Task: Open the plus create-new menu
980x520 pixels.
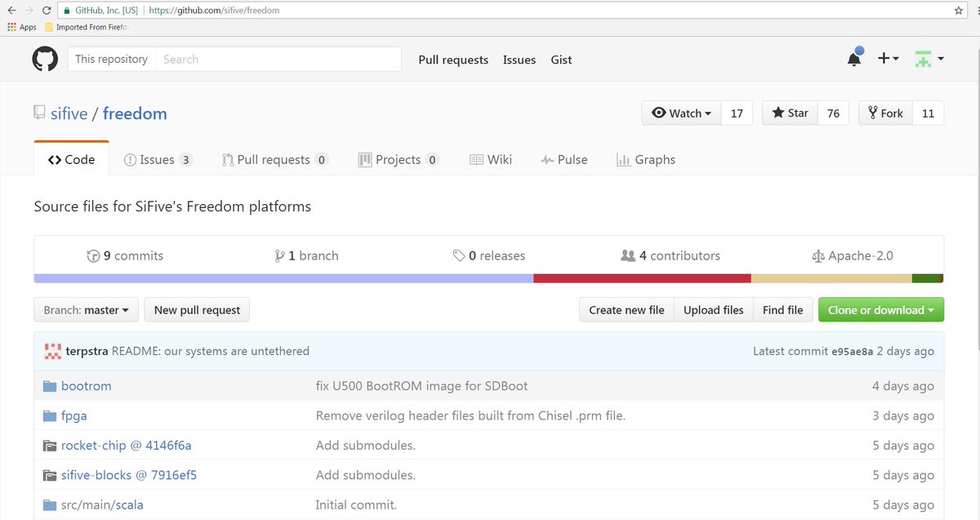Action: [888, 59]
